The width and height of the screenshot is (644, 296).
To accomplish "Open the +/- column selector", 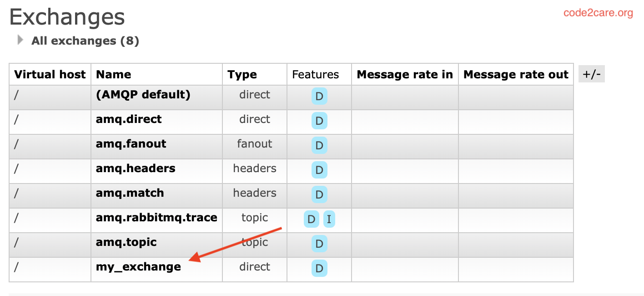I will tap(591, 73).
